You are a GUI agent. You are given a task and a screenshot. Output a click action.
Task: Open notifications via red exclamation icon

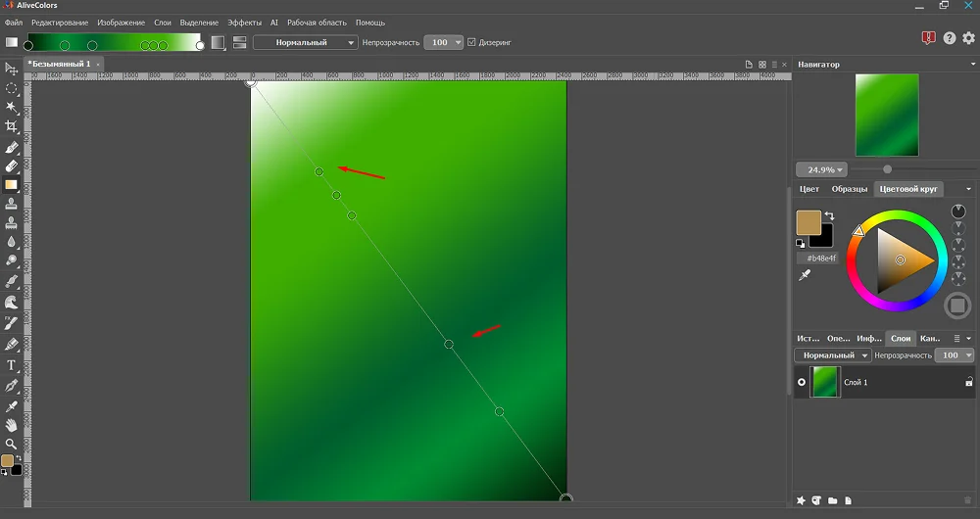[x=929, y=38]
